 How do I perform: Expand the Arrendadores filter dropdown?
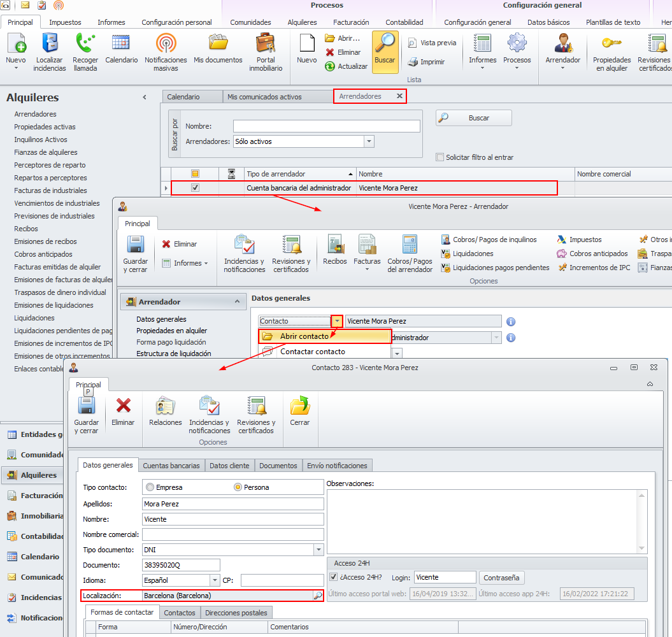(369, 141)
